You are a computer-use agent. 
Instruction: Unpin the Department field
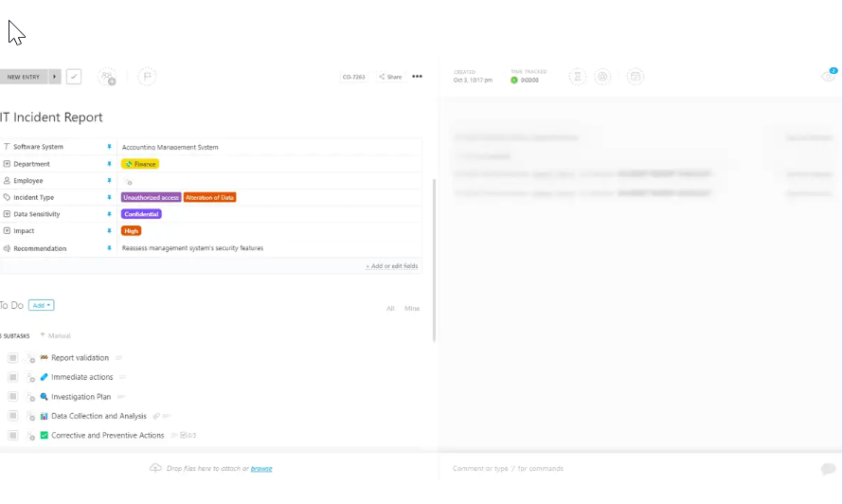coord(109,164)
